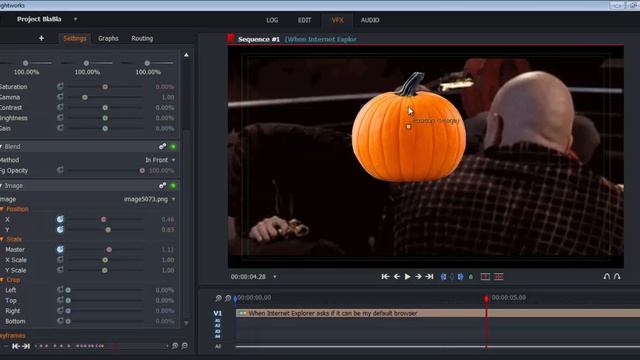Enable keyframing for Crop Left
Viewport: 640px width, 360px height.
60,289
